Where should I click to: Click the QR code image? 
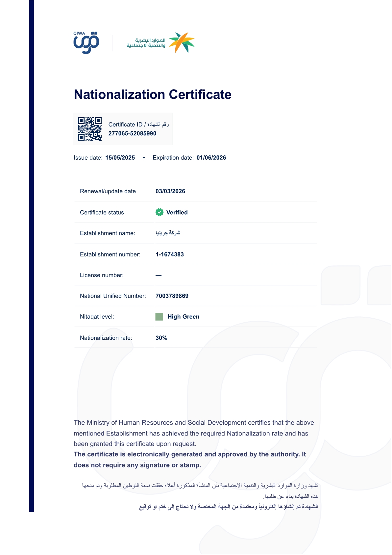tap(90, 129)
